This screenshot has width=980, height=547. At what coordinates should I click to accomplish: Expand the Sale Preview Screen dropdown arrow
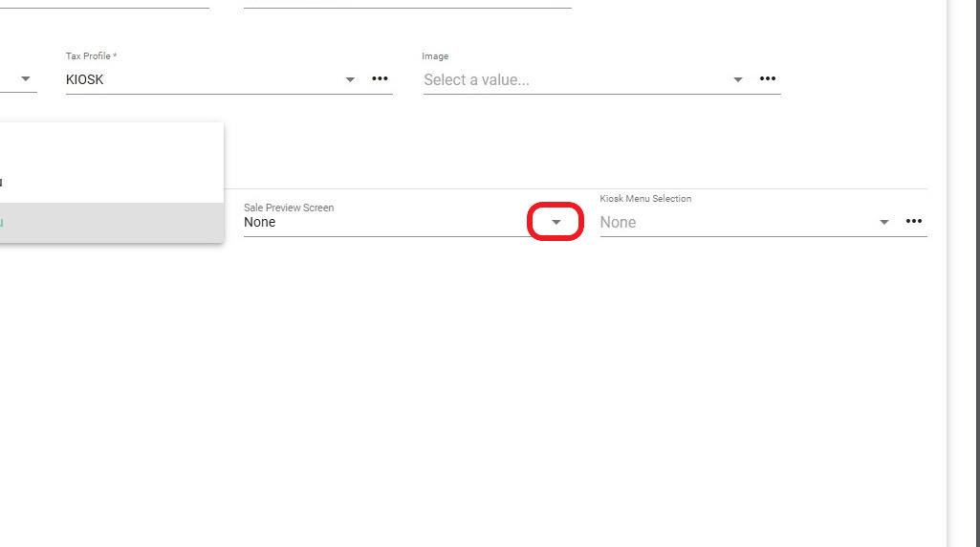[x=556, y=222]
